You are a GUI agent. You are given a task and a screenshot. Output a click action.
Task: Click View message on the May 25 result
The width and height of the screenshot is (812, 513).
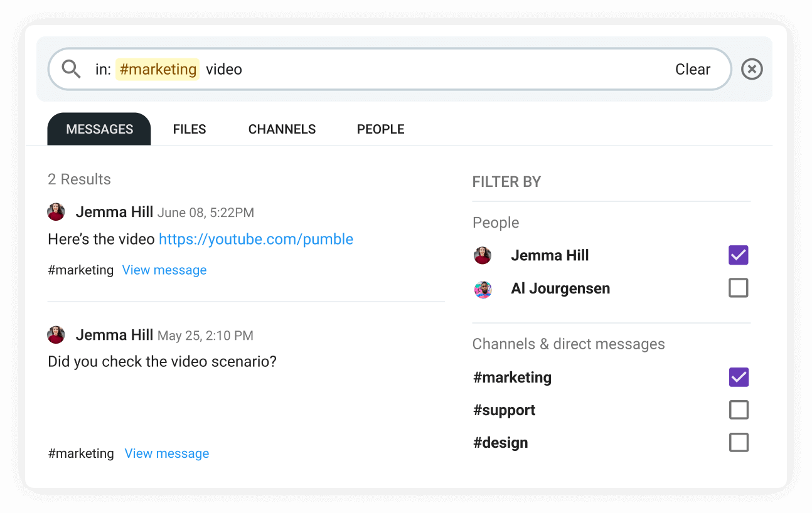[166, 453]
